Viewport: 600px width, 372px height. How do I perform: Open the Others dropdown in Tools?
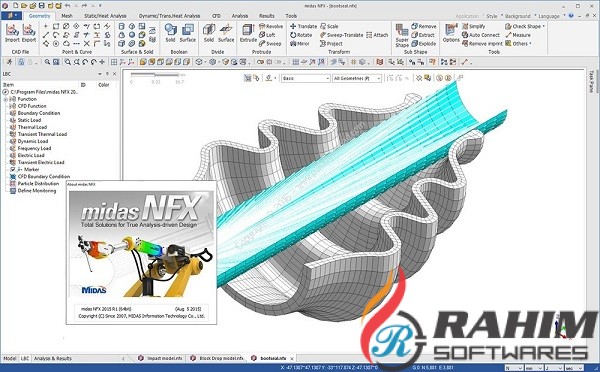point(518,44)
